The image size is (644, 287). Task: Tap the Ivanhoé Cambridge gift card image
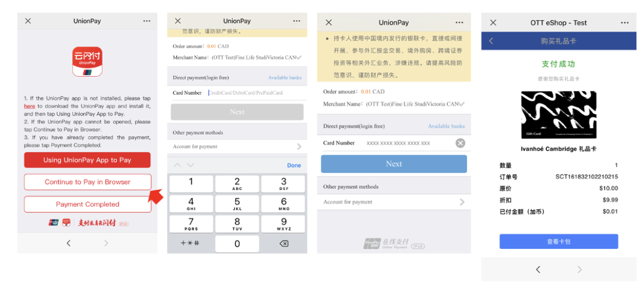[x=559, y=114]
